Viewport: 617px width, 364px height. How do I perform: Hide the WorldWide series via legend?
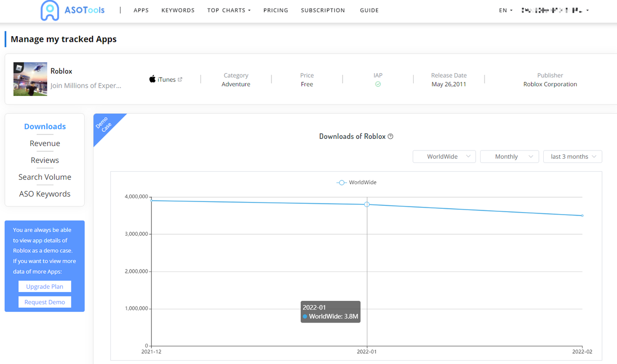pyautogui.click(x=356, y=182)
